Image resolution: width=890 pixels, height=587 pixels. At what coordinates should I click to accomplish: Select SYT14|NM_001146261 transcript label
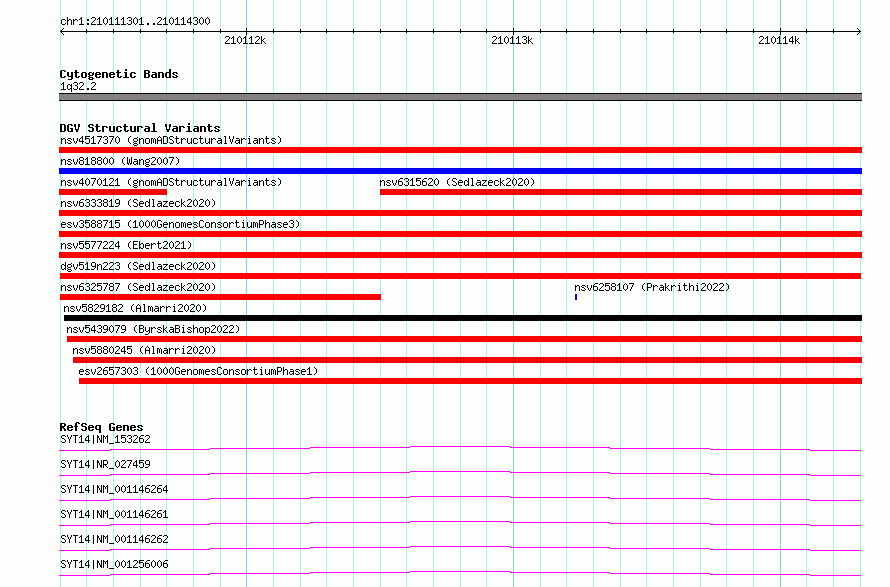(x=114, y=514)
